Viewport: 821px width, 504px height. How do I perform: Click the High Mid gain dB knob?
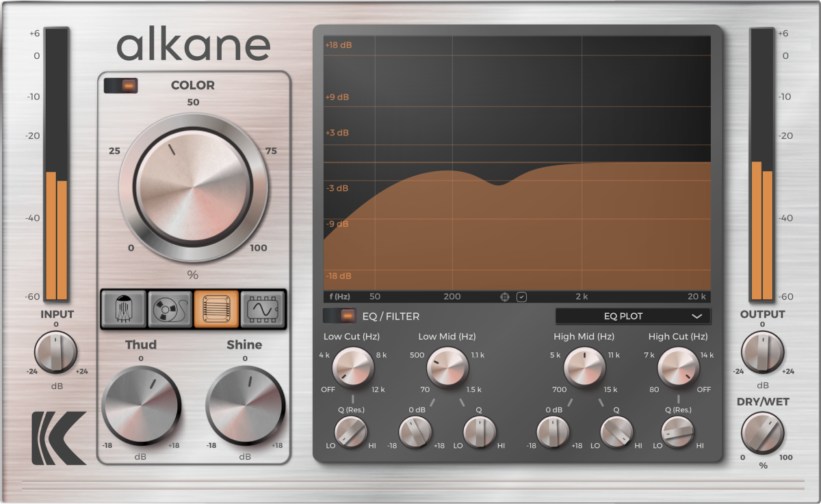tap(553, 432)
